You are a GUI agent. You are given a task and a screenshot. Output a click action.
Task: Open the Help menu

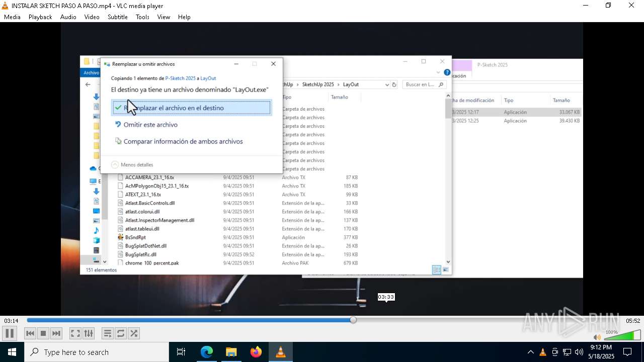pyautogui.click(x=184, y=17)
